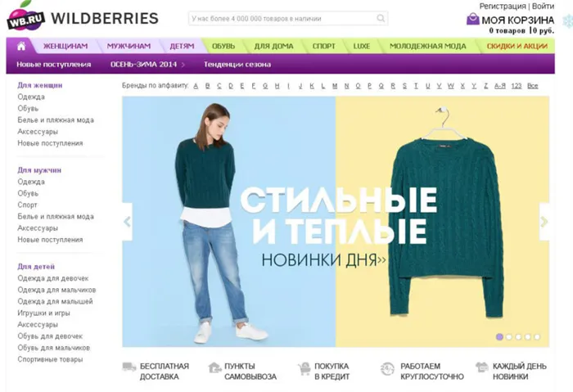Show next banner with right arrow
Screen dimensions: 573x392
pyautogui.click(x=544, y=222)
